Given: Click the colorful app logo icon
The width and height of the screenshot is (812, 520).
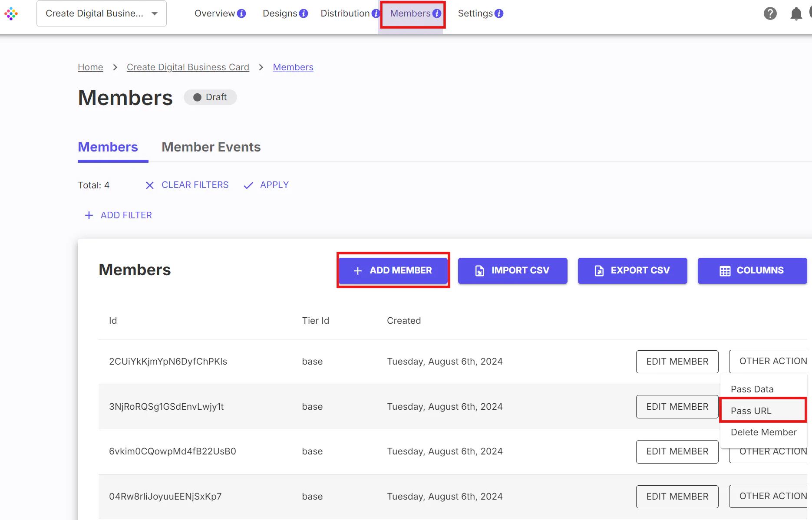Looking at the screenshot, I should (x=11, y=14).
